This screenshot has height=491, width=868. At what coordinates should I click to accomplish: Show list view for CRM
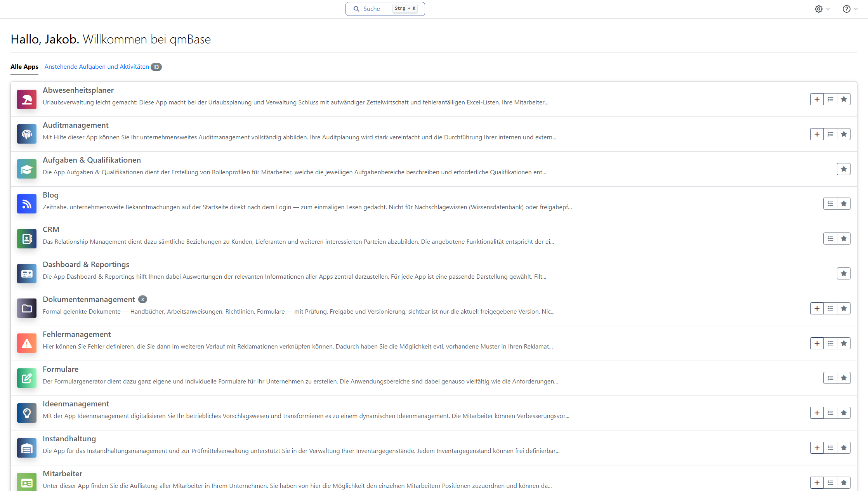coord(830,239)
